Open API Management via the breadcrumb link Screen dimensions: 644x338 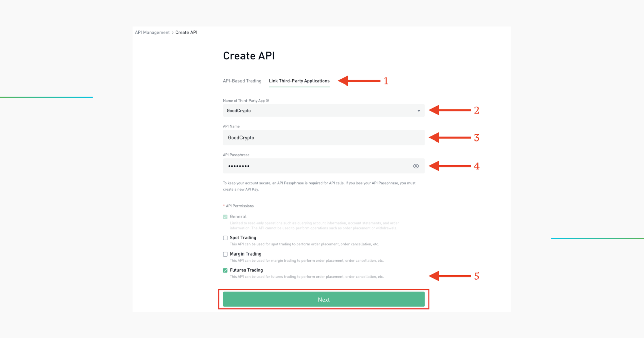coord(152,32)
